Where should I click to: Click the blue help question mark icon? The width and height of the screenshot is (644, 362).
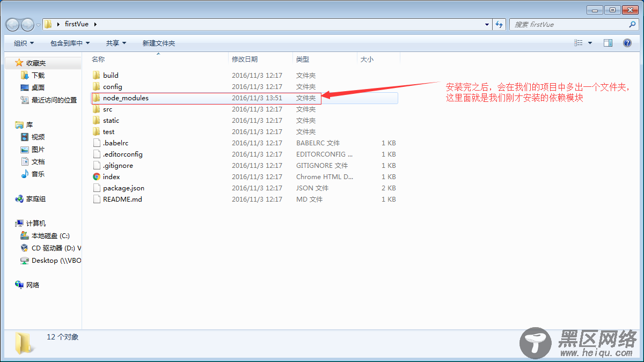tap(627, 43)
